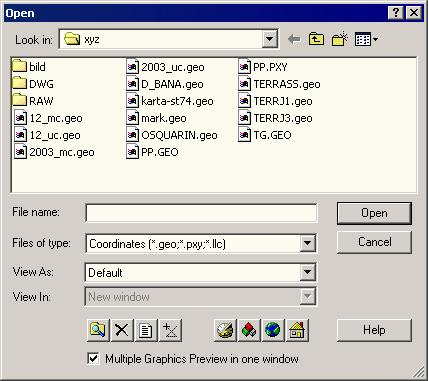Click the xyz folder icon in Look in
Screen dimensions: 428x381
(72, 39)
